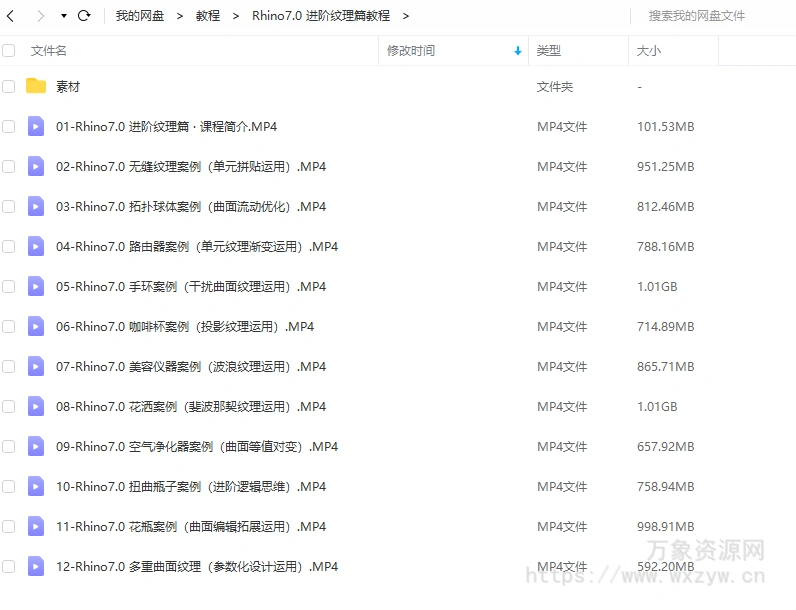796x610 pixels.
Task: Expand the arrow after Rhino7.0 进阶纹理篇教程 breadcrumb
Action: [405, 16]
